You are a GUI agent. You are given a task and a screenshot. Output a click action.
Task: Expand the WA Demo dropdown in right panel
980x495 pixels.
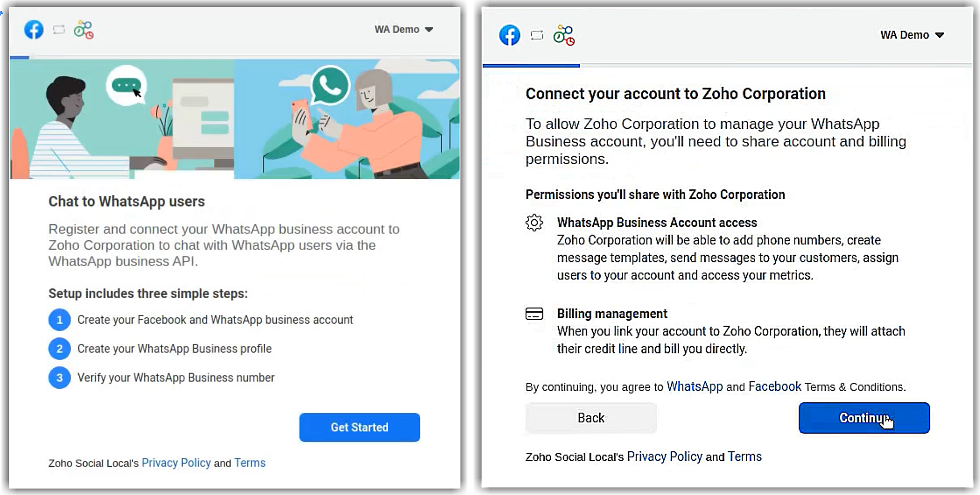coord(912,35)
